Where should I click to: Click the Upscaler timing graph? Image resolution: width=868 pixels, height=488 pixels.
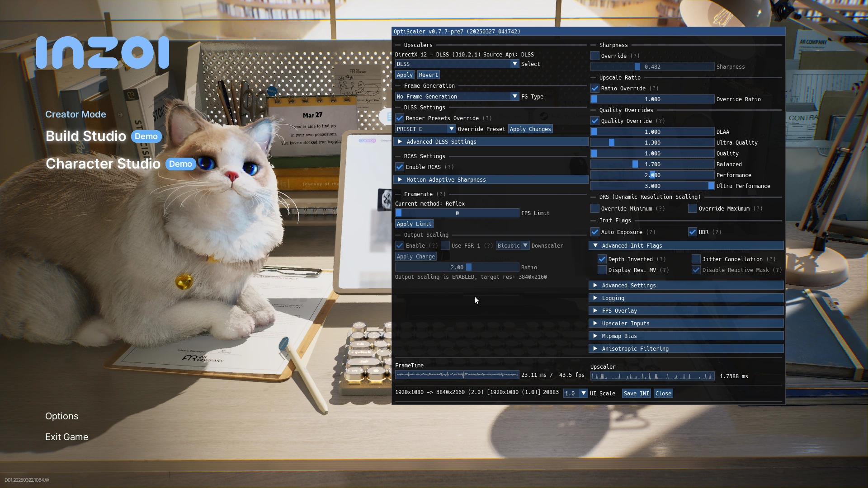tap(652, 376)
